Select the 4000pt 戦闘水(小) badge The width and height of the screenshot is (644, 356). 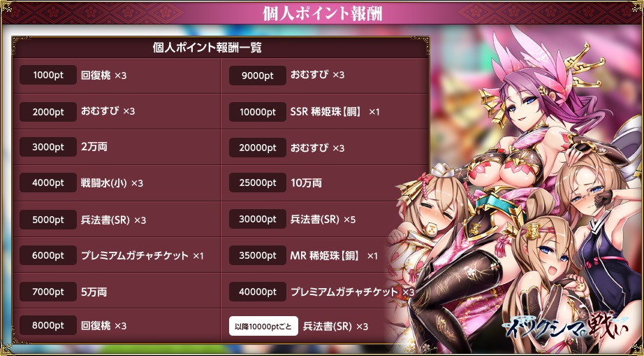coord(48,183)
